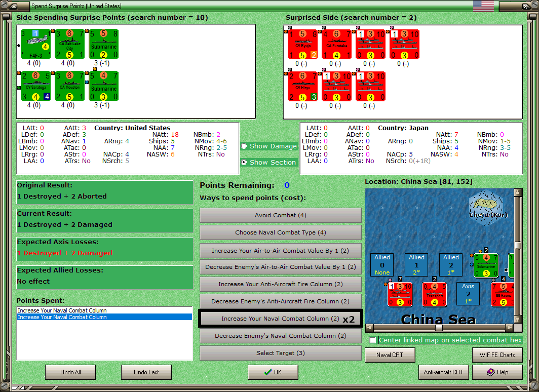Image resolution: width=539 pixels, height=392 pixels.
Task: Select the second spent-points list entry
Action: point(104,317)
